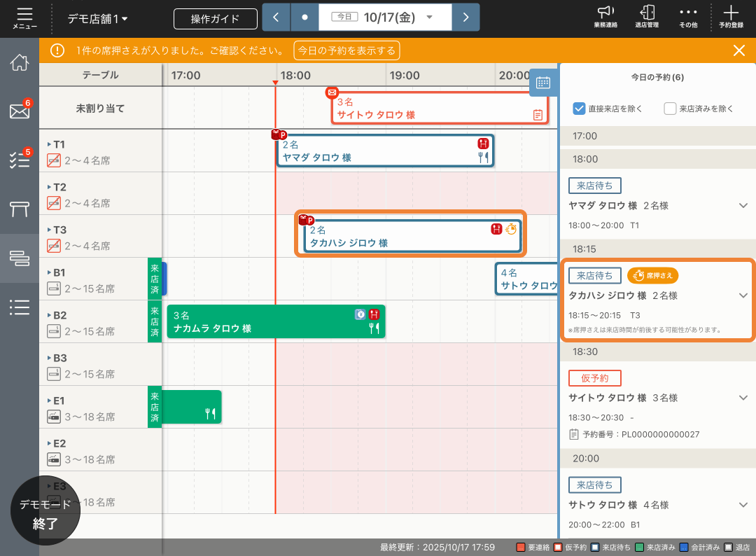The image size is (756, 556).
Task: Expand the T1 table row
Action: (x=50, y=144)
